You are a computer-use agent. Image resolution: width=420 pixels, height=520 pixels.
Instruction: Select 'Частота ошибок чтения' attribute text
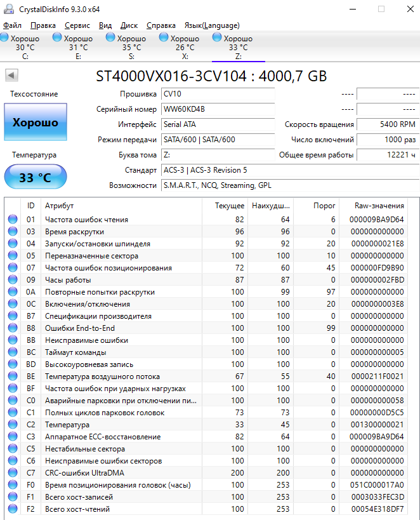pyautogui.click(x=86, y=220)
